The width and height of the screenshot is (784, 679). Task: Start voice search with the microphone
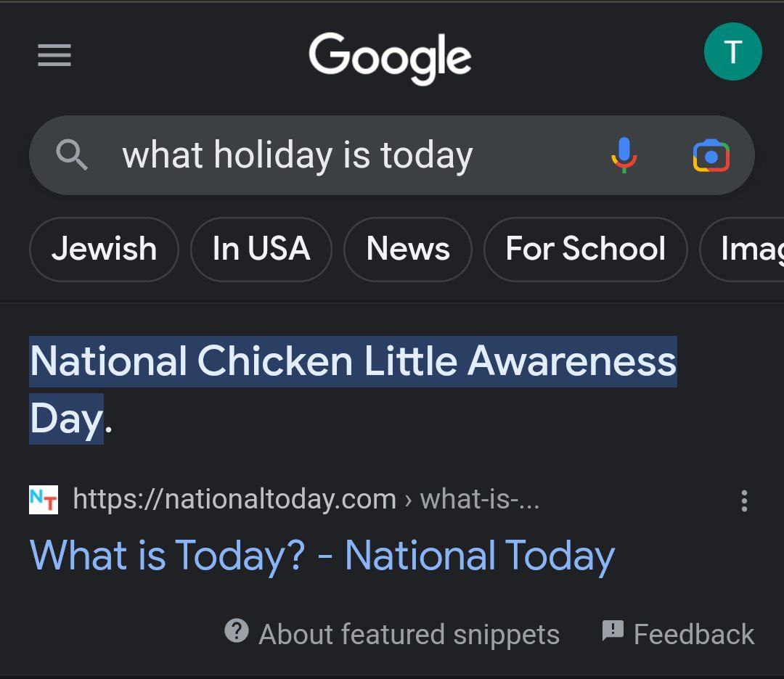pyautogui.click(x=624, y=155)
